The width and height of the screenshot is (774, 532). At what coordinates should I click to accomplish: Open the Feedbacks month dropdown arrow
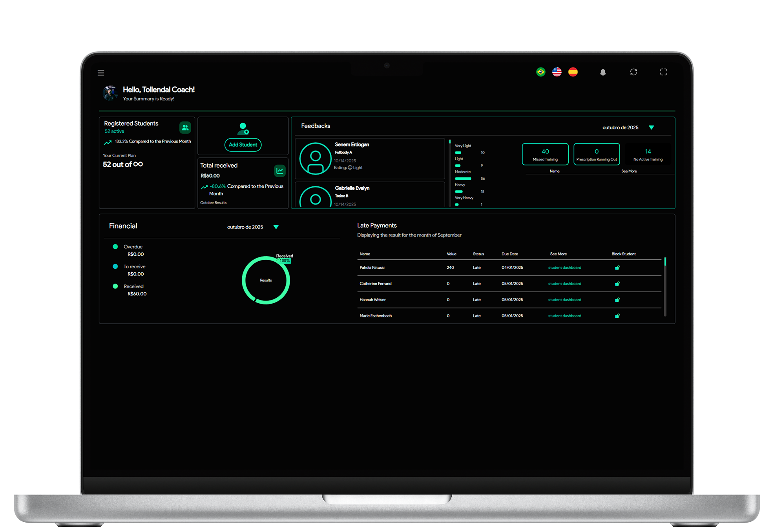[x=651, y=128]
